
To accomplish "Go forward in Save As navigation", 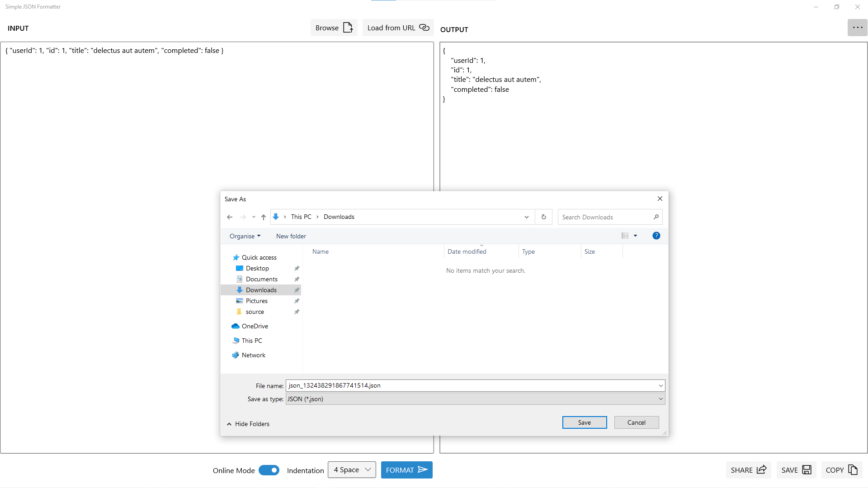I will 243,217.
